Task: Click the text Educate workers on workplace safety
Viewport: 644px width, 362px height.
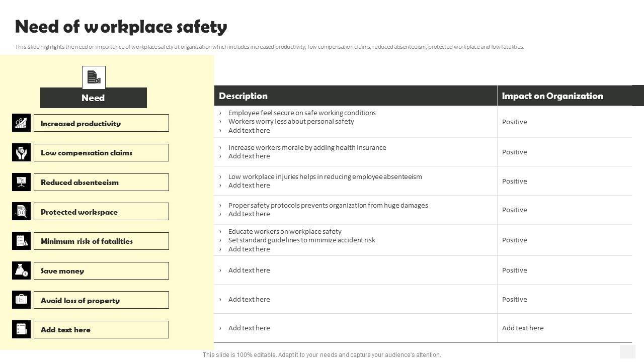Action: [285, 231]
